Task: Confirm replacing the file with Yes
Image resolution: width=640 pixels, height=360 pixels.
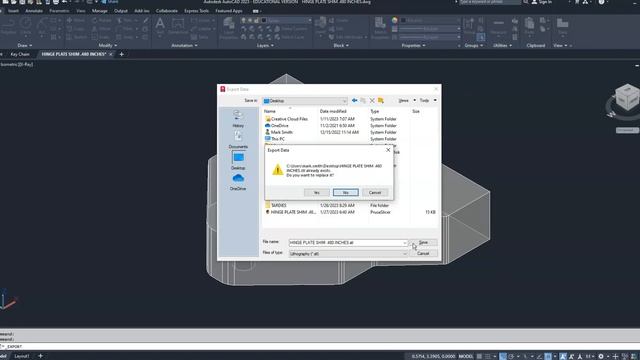Action: (x=316, y=192)
